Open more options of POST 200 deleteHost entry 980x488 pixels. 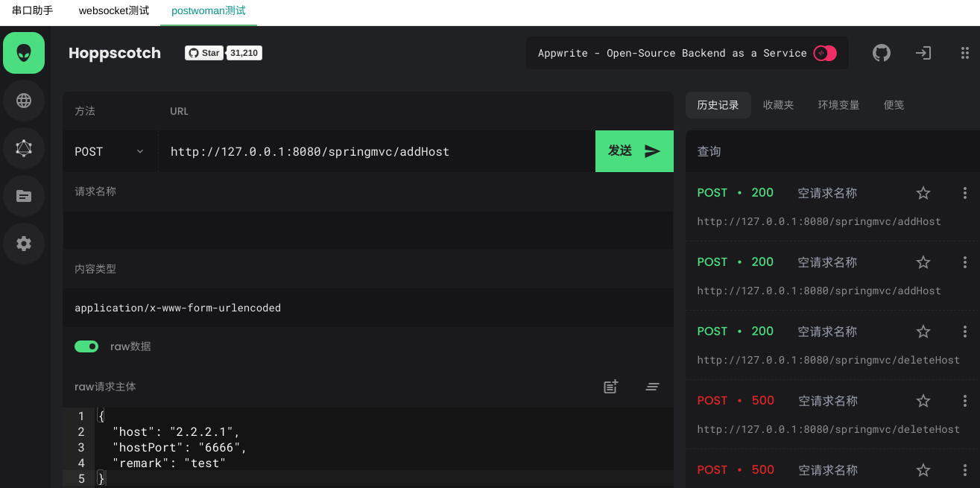point(965,332)
